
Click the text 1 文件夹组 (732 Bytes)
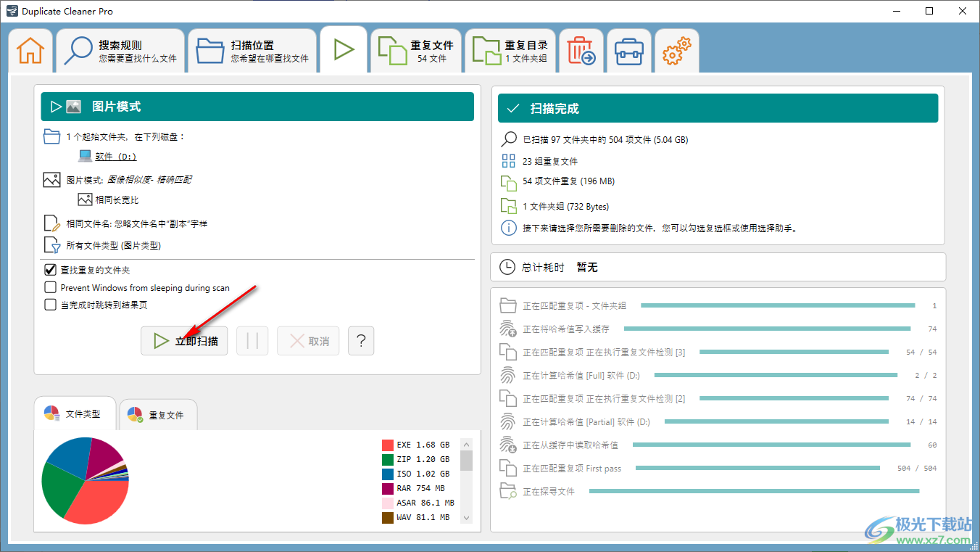565,206
